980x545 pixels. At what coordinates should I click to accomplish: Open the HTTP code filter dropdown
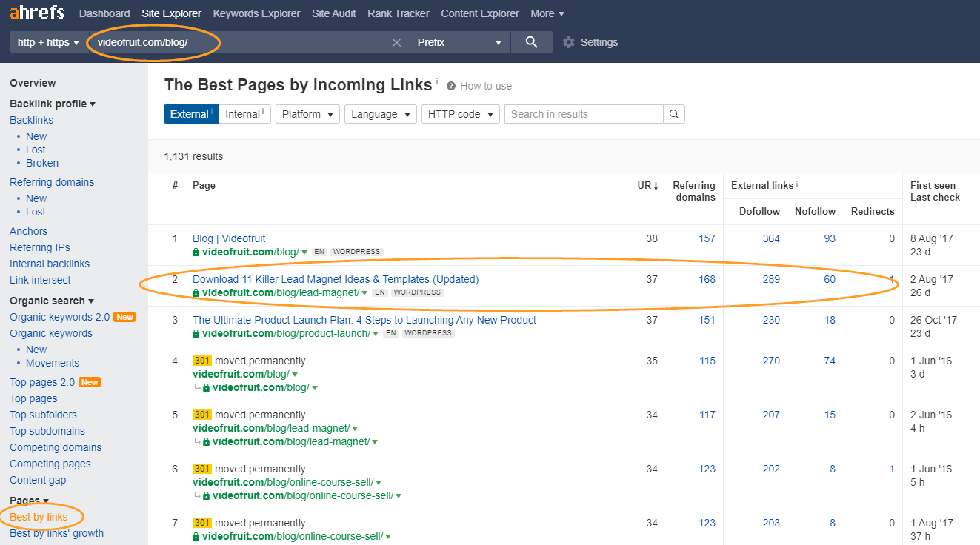coord(461,114)
